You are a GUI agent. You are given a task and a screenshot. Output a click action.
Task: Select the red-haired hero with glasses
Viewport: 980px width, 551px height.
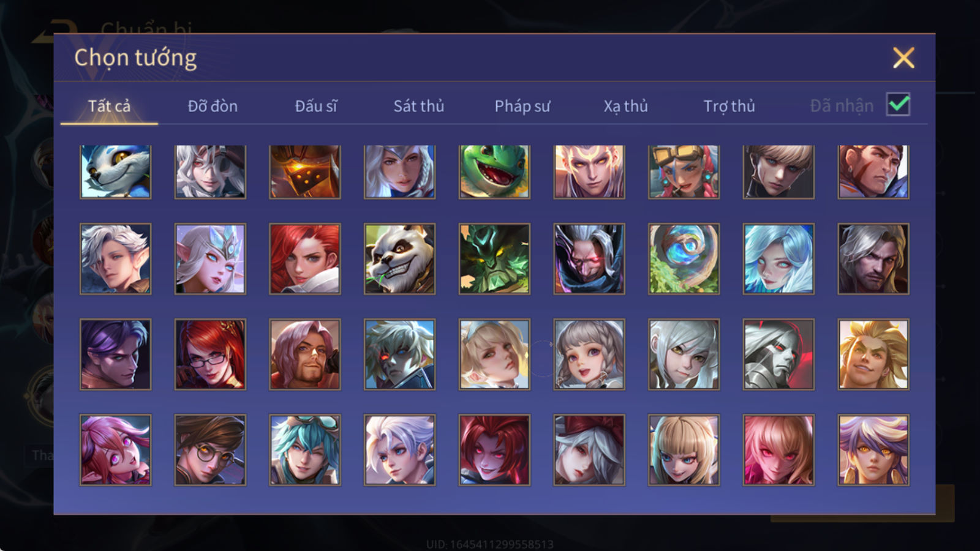(x=210, y=354)
